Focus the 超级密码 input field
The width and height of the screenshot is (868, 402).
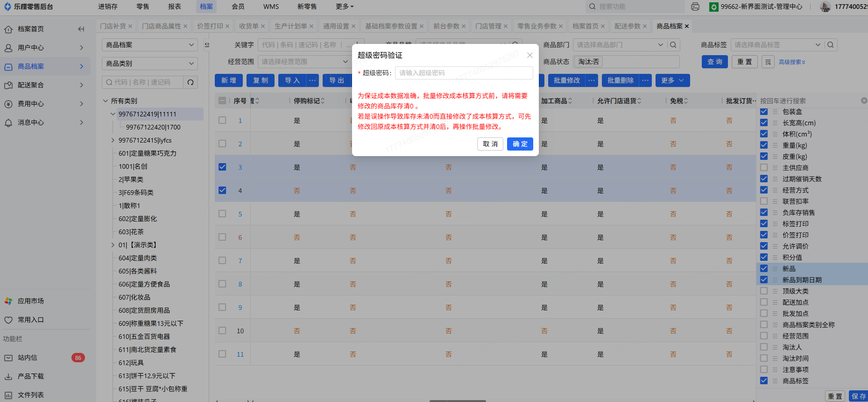coord(464,73)
